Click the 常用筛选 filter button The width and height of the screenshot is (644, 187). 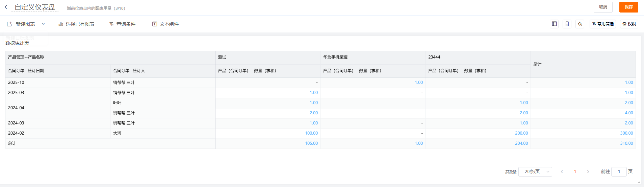coord(603,24)
